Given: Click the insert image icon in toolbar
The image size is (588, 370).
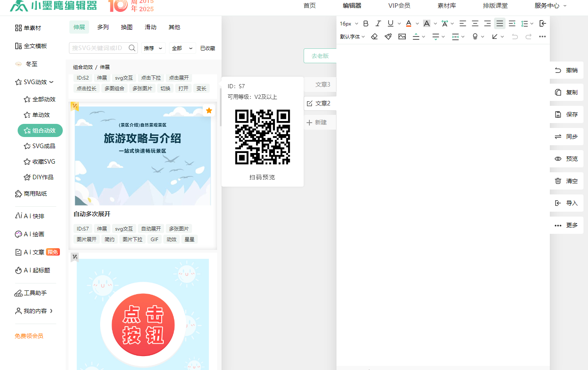Looking at the screenshot, I should click(x=402, y=37).
